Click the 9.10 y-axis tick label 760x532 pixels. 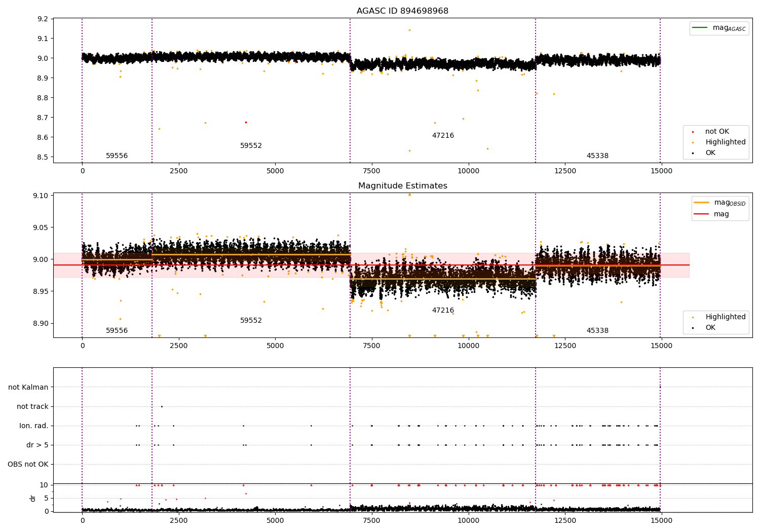[41, 196]
